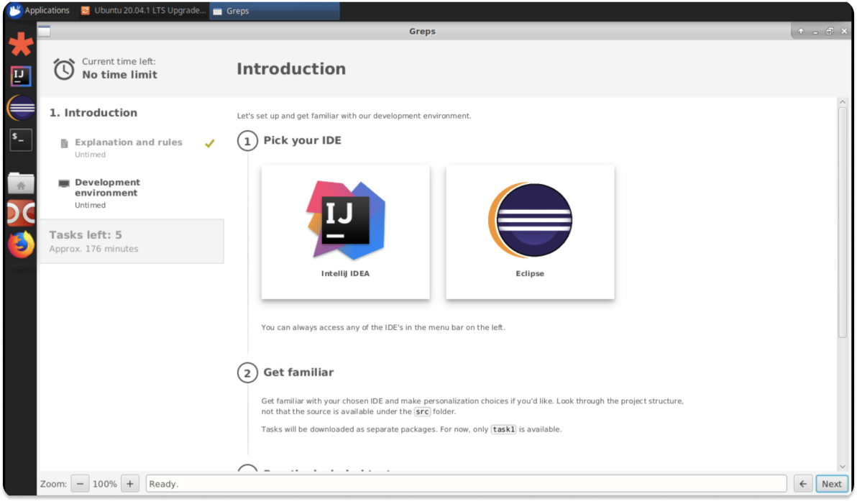
Task: Click the clock timer icon
Action: point(64,70)
